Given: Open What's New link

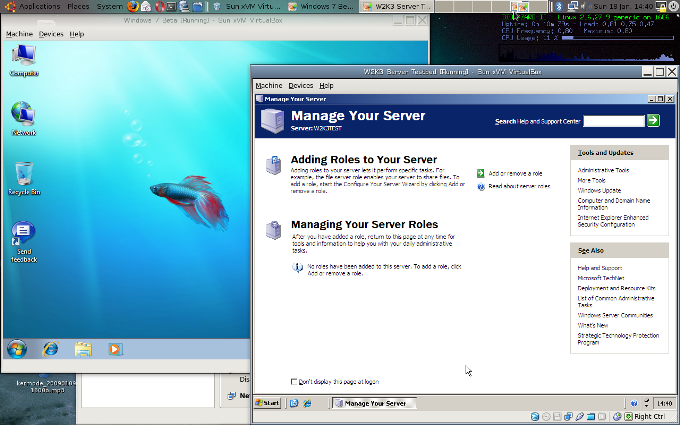Looking at the screenshot, I should click(592, 325).
